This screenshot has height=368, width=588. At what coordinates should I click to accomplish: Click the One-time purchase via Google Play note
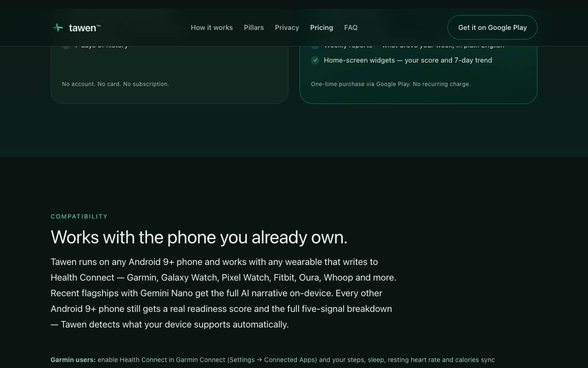[391, 84]
